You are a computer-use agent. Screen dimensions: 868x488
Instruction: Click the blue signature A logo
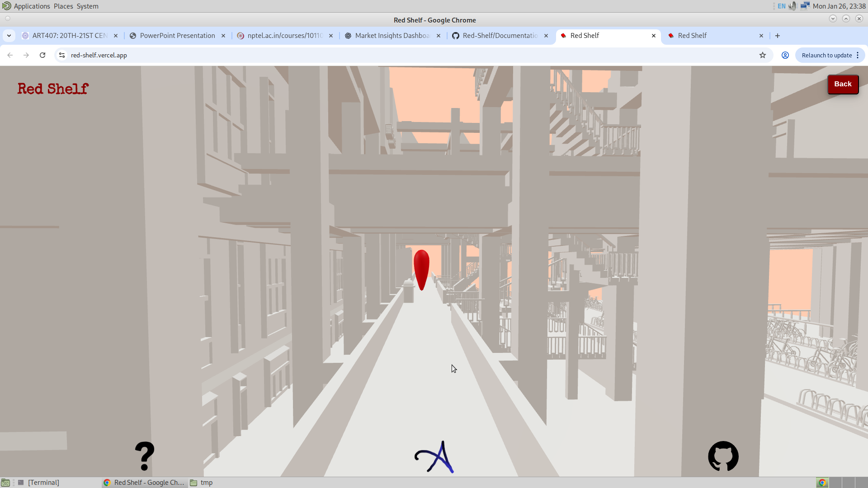pos(434,457)
